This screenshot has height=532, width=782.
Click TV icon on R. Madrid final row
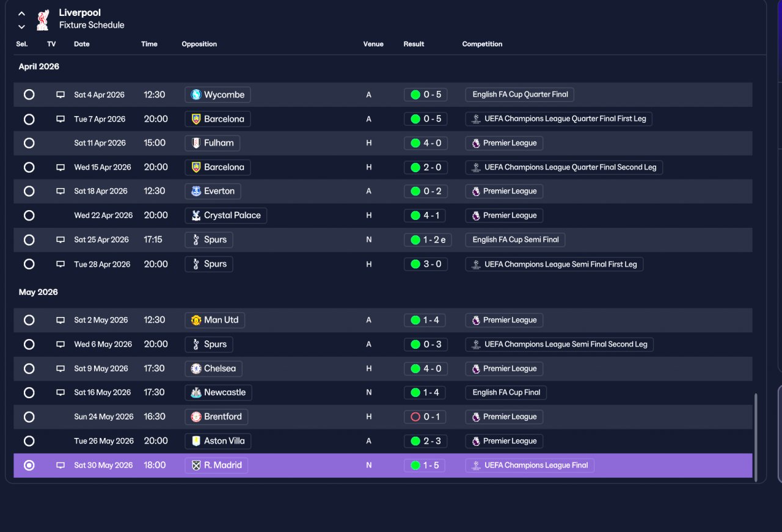[60, 465]
